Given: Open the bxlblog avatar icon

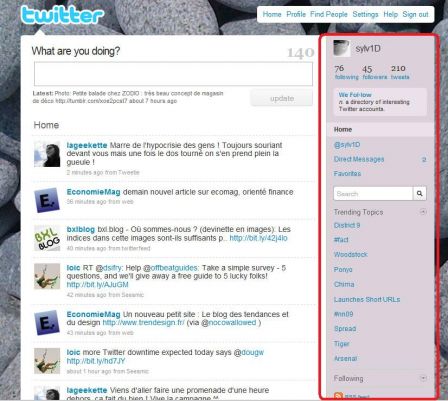Looking at the screenshot, I should (47, 238).
